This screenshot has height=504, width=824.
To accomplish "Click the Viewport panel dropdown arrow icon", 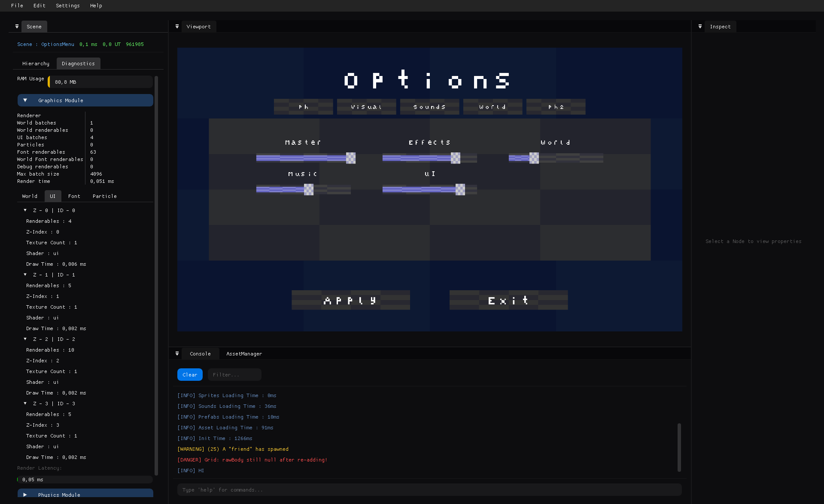I will click(x=177, y=27).
